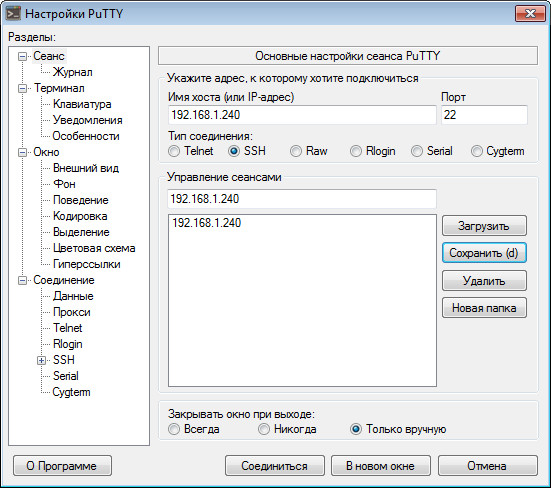Select the SSH connection type

click(x=247, y=151)
